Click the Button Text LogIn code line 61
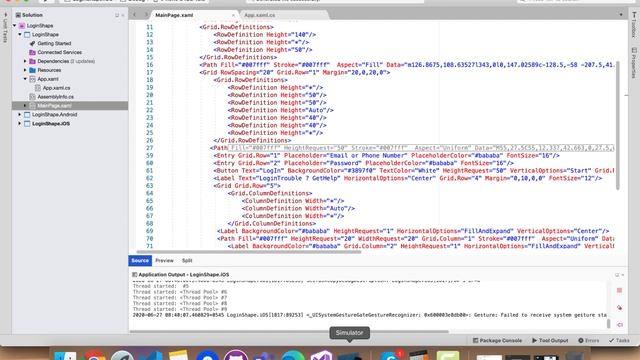The height and width of the screenshot is (360, 640). click(413, 171)
